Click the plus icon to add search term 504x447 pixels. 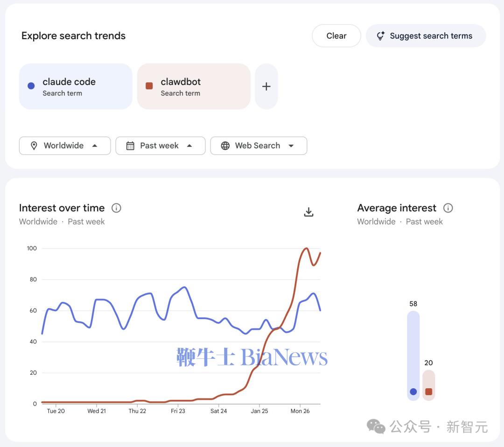266,86
